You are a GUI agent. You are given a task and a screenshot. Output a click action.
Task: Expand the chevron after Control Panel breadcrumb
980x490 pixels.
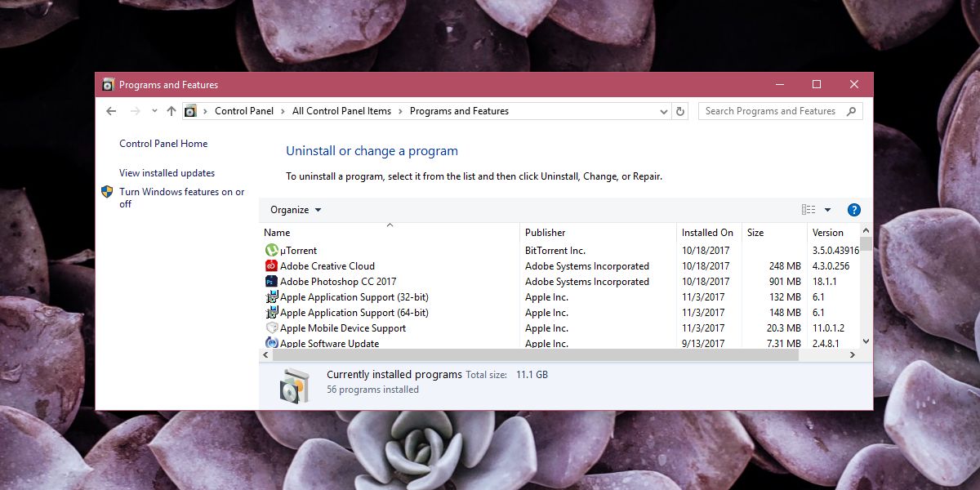click(283, 111)
